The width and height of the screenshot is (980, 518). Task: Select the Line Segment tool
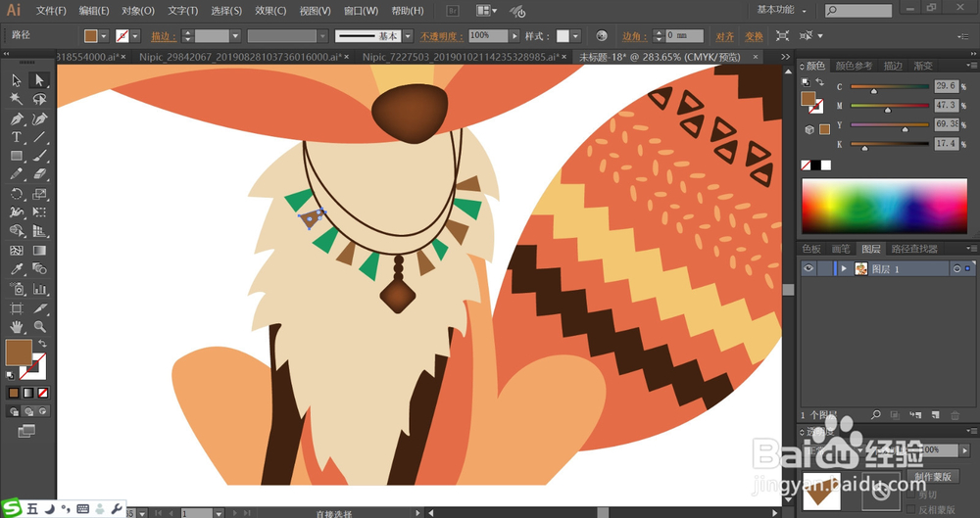39,137
